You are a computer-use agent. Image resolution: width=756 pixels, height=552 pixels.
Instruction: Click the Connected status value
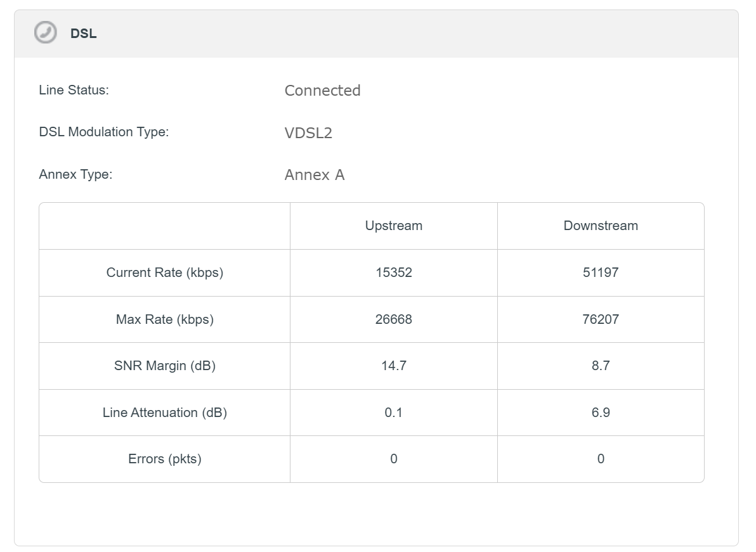pos(322,91)
